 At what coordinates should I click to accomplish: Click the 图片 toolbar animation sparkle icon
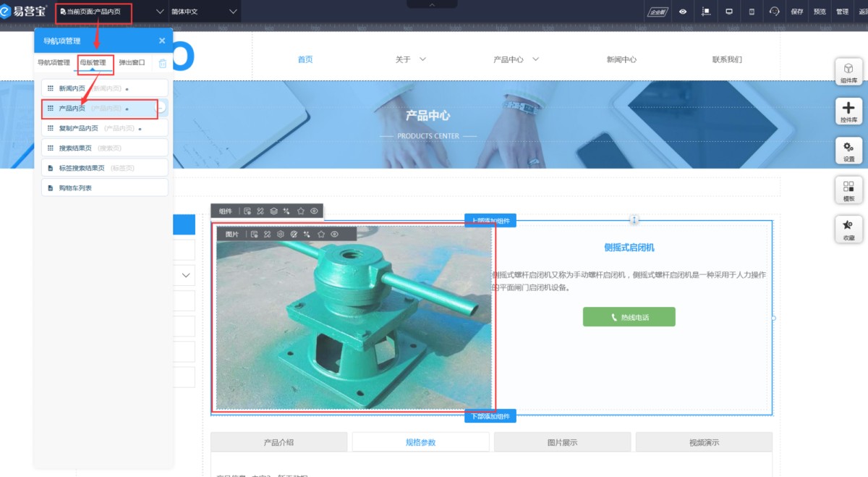coord(307,235)
